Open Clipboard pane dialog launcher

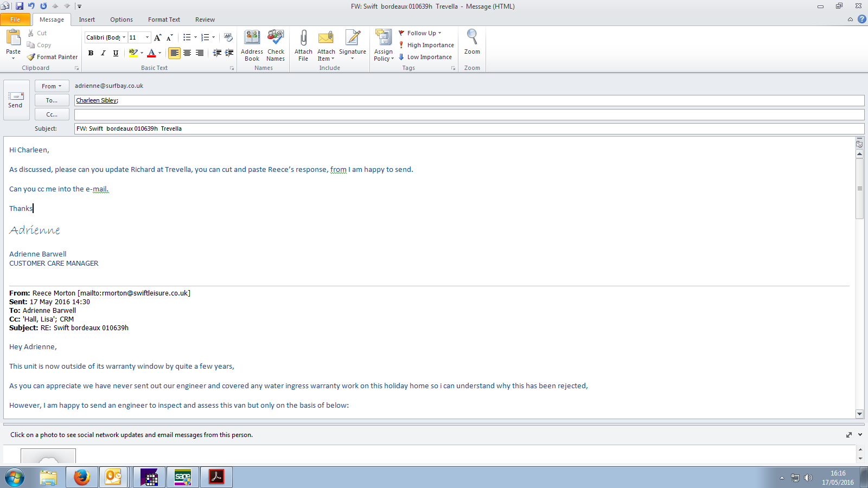coord(76,68)
